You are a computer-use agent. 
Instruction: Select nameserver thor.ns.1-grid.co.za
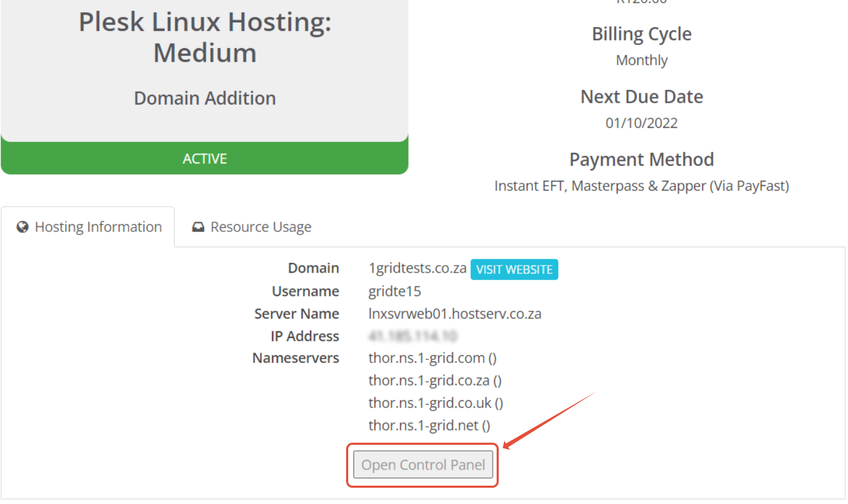point(429,381)
